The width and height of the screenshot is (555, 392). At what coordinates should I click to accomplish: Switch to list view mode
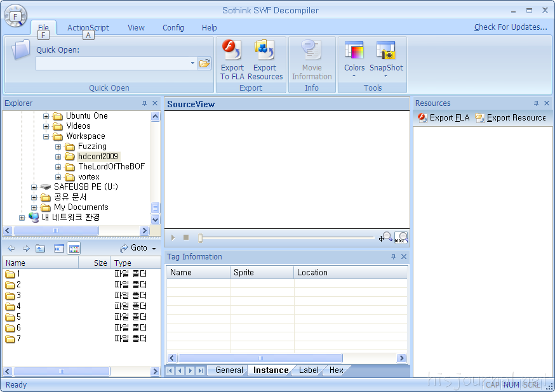pos(59,249)
